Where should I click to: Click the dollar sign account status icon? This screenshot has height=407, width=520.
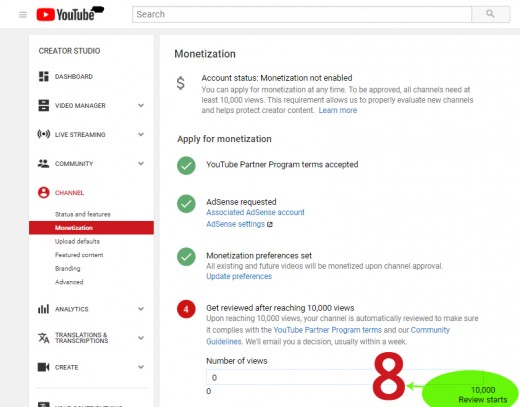pos(180,83)
